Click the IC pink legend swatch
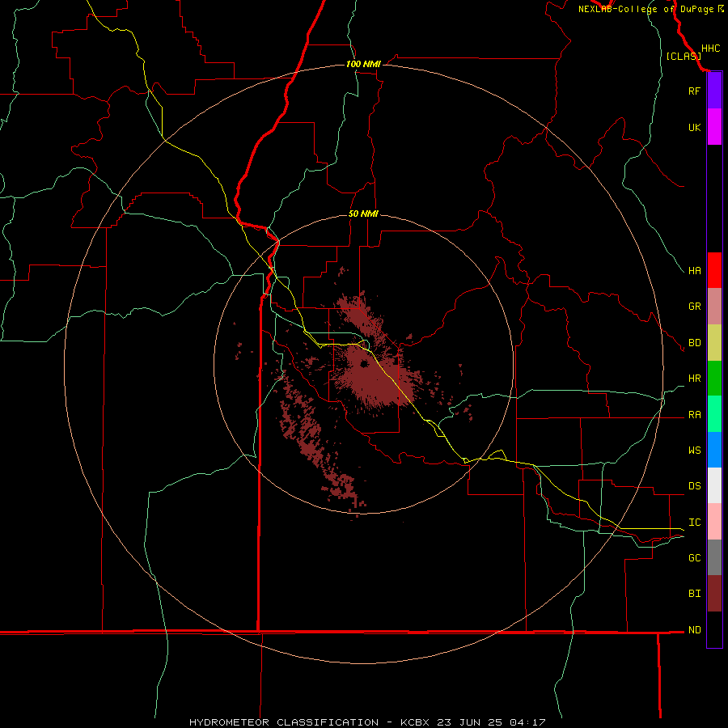This screenshot has width=728, height=728. [714, 522]
